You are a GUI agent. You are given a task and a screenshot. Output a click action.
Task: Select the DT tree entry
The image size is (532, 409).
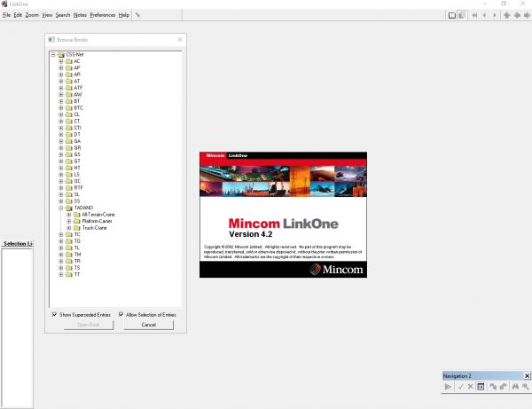[x=77, y=134]
